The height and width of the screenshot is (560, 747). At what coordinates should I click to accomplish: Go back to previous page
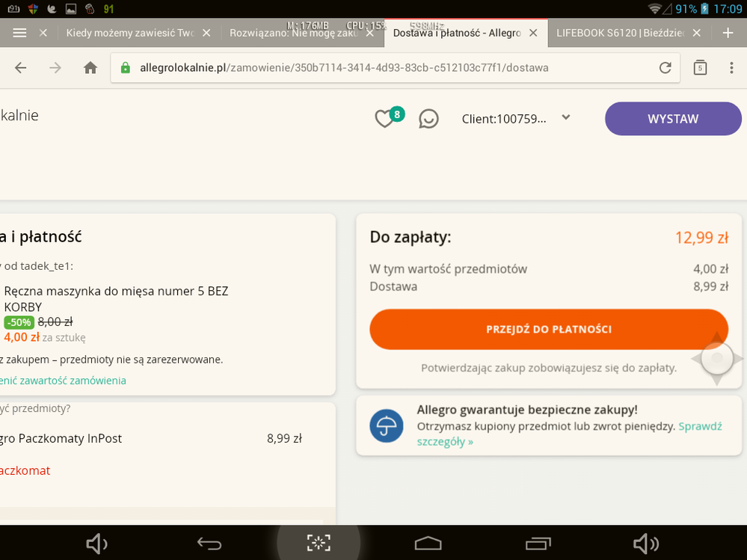(x=20, y=67)
